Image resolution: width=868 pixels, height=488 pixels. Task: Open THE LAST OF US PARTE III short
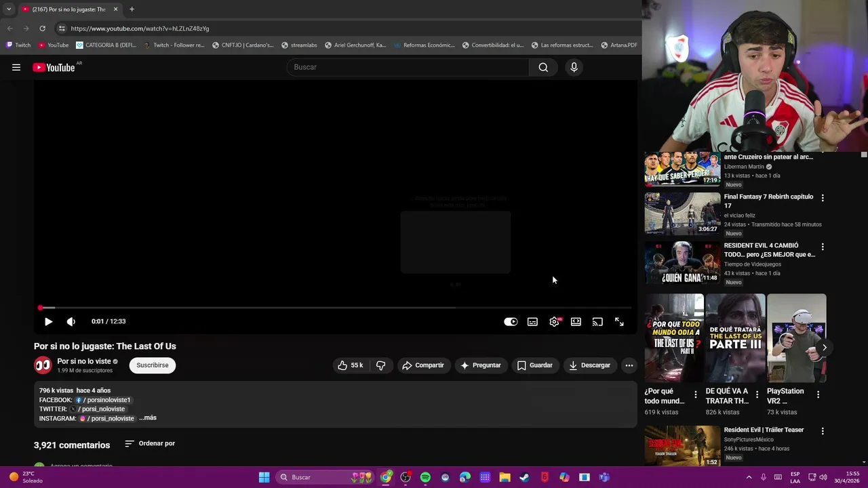(x=735, y=338)
